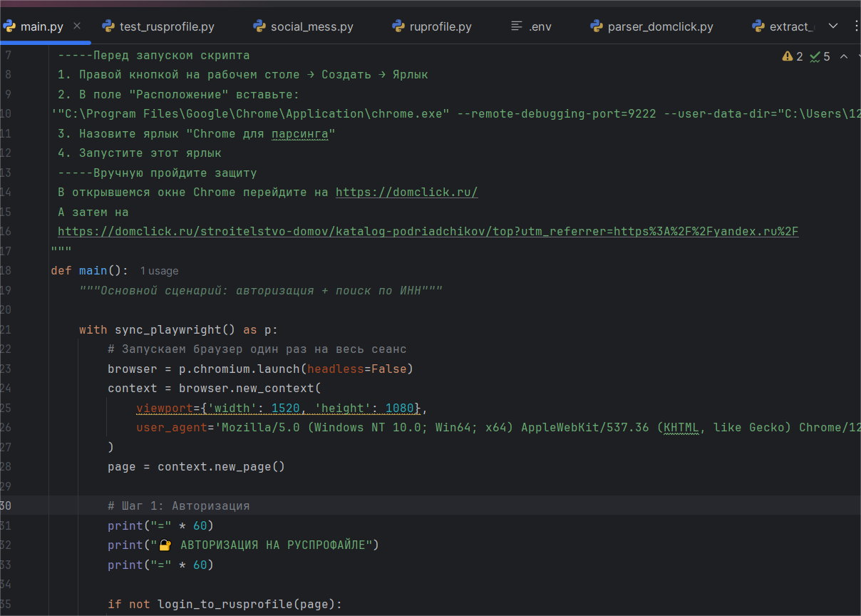Click the text file icon on .env tab
The height and width of the screenshot is (616, 861).
click(x=517, y=27)
